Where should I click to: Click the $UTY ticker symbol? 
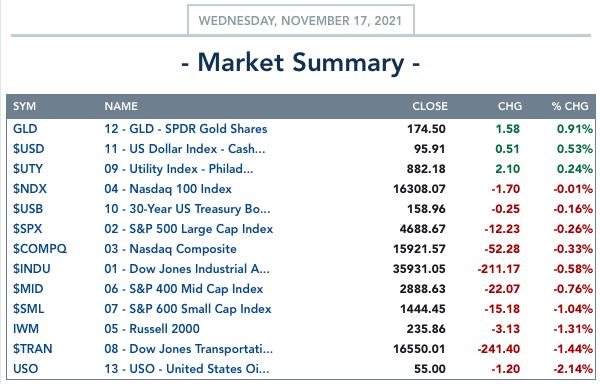pos(28,169)
